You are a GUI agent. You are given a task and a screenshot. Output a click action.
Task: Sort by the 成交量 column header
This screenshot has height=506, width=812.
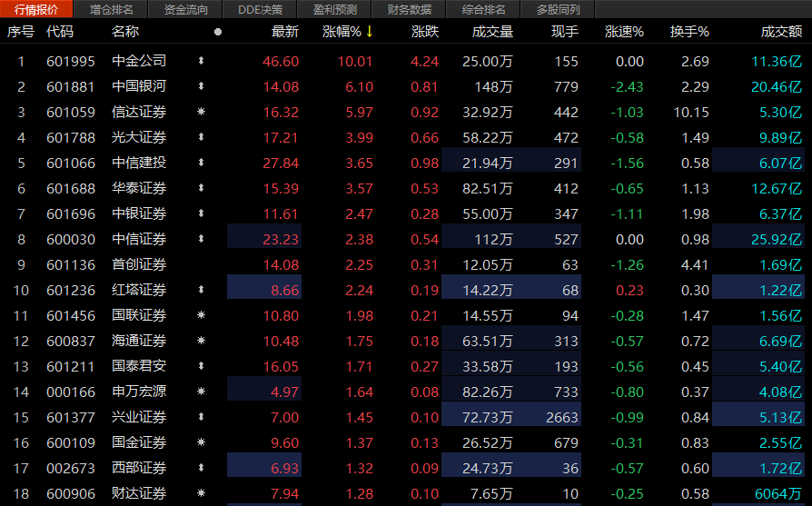[492, 32]
